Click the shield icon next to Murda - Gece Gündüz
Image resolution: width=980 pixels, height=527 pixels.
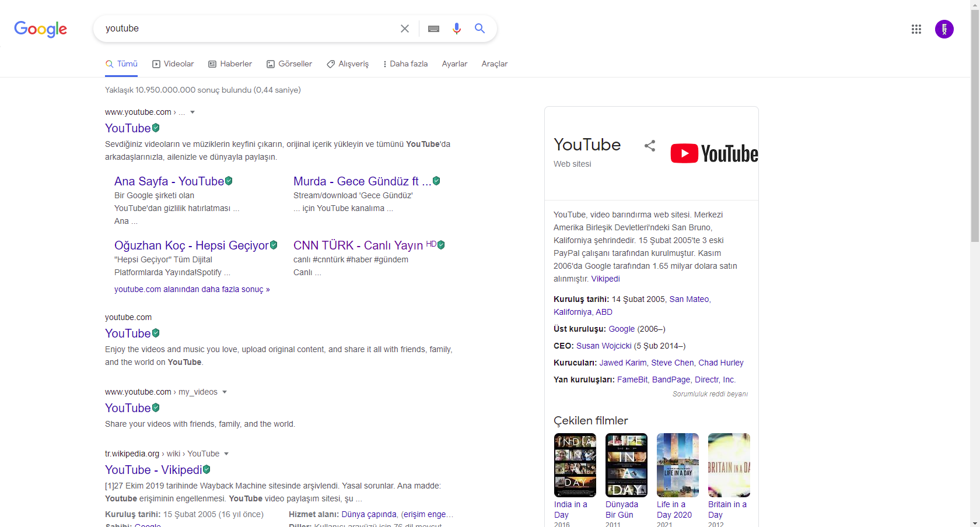(436, 181)
